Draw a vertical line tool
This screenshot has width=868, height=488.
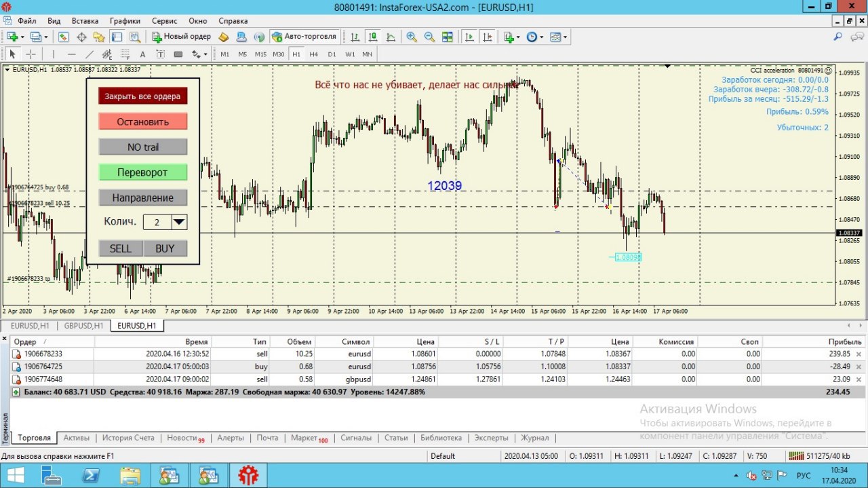pyautogui.click(x=54, y=54)
